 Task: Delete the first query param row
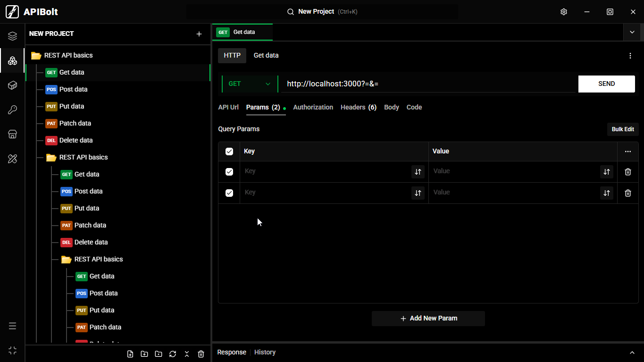pyautogui.click(x=627, y=172)
